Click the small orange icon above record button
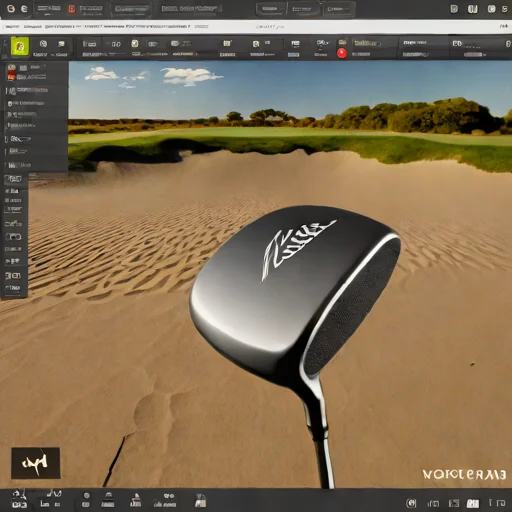 [342, 42]
